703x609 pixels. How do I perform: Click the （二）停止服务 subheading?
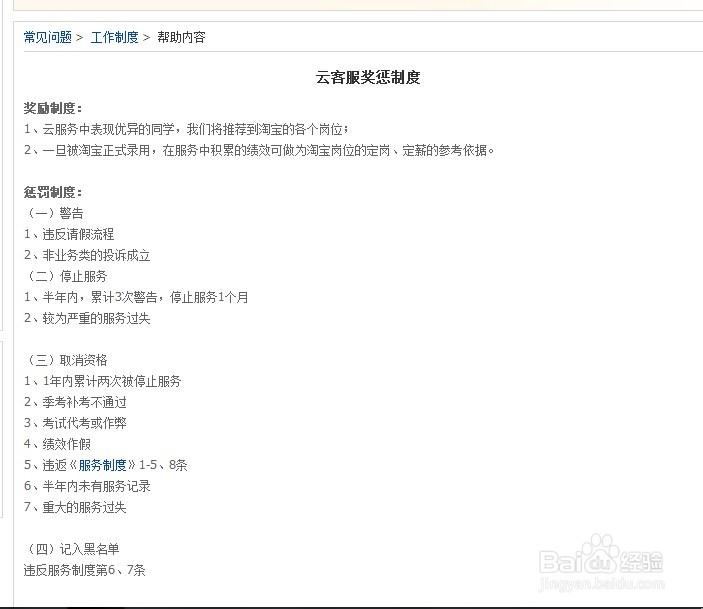pos(66,276)
